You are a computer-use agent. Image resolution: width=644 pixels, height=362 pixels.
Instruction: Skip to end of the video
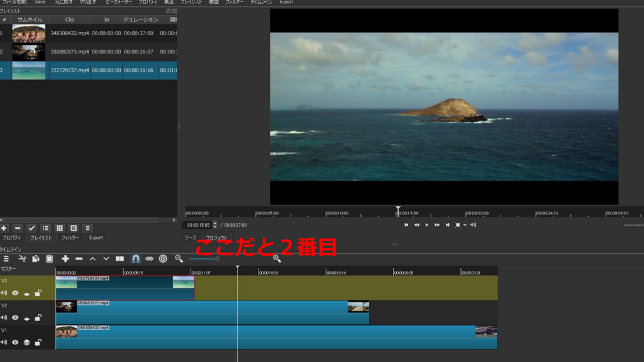tap(447, 225)
